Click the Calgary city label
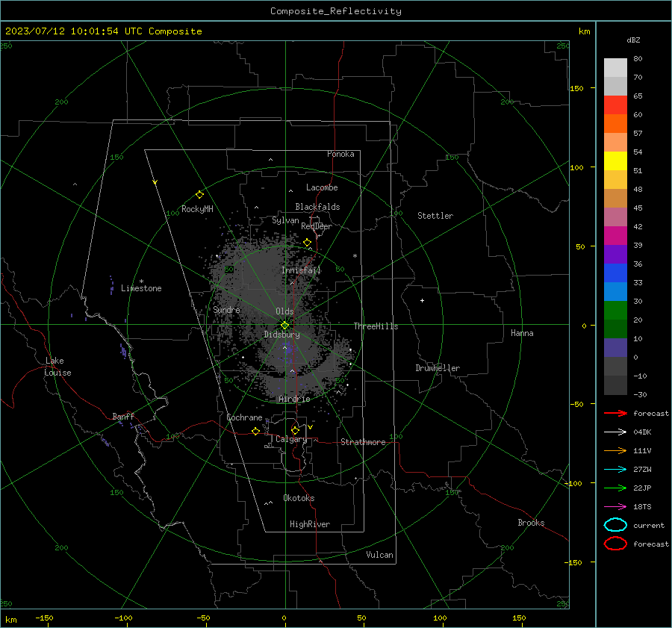The height and width of the screenshot is (628, 672). pos(291,439)
